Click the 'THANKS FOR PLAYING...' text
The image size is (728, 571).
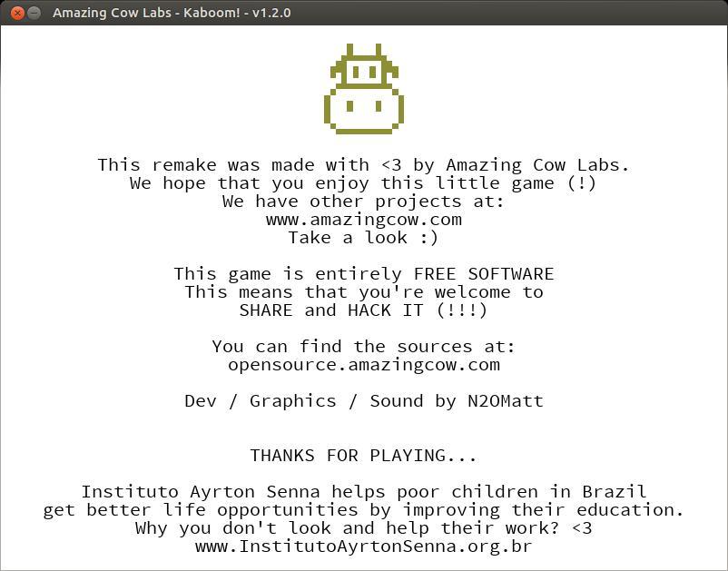pyautogui.click(x=363, y=456)
